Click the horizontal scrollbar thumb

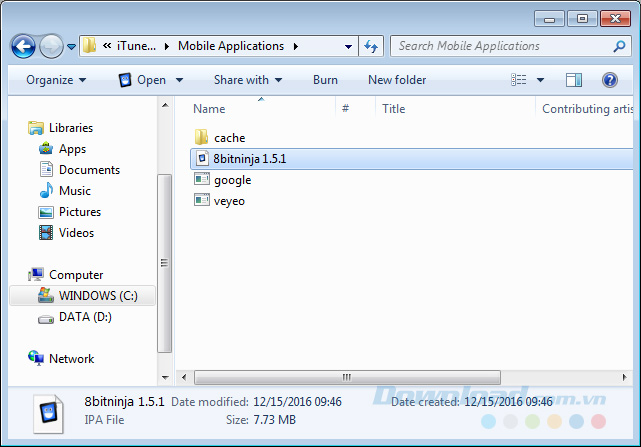[x=347, y=377]
